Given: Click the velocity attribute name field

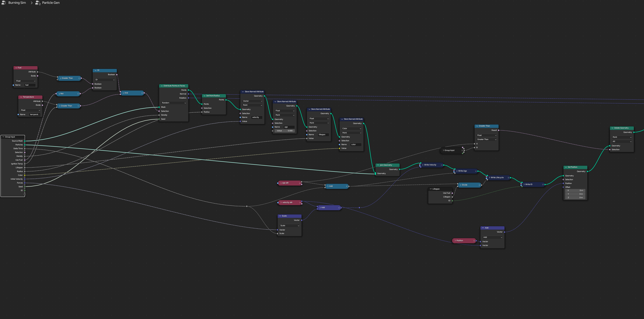Looking at the screenshot, I should pos(257,117).
